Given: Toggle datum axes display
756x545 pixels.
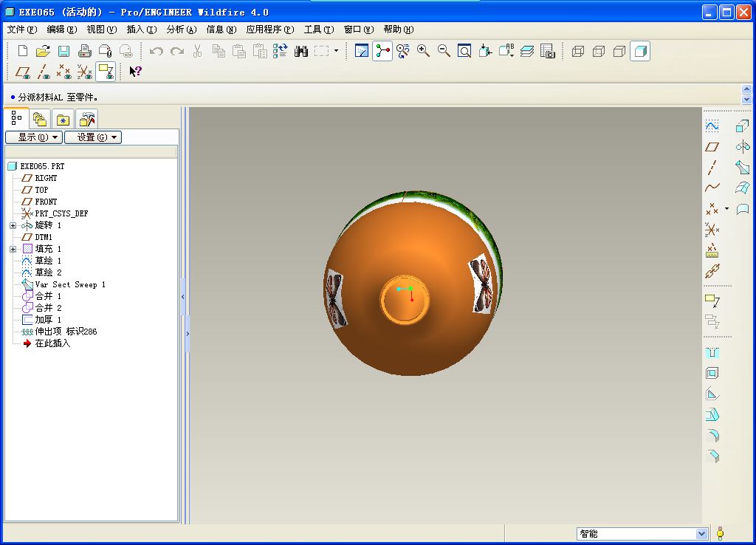Looking at the screenshot, I should click(44, 72).
